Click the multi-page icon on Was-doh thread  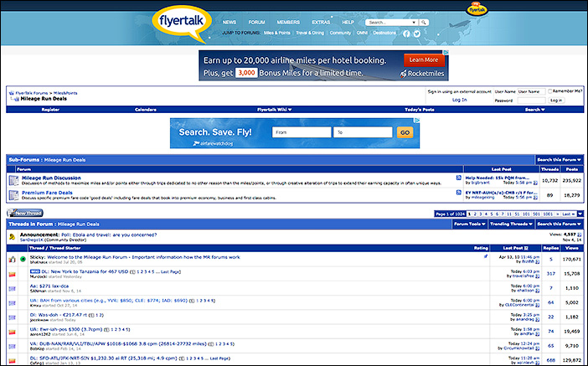point(93,316)
